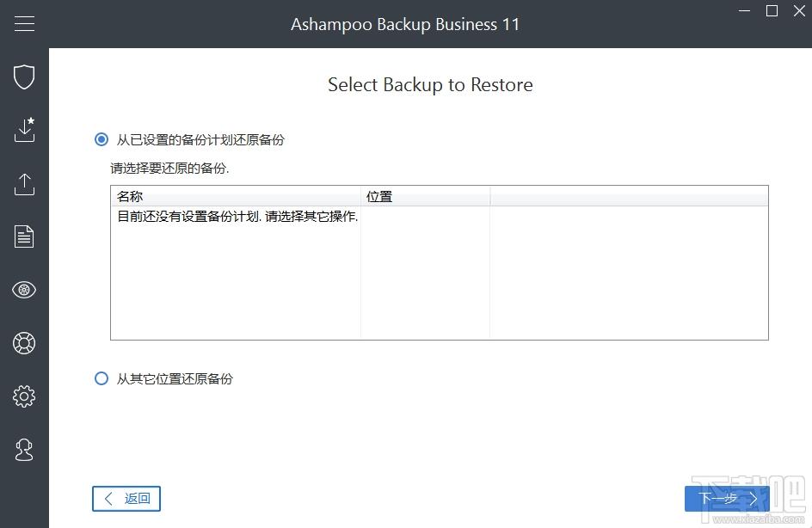Click the 位置 column header
Screen dimensions: 812x528
(x=425, y=197)
